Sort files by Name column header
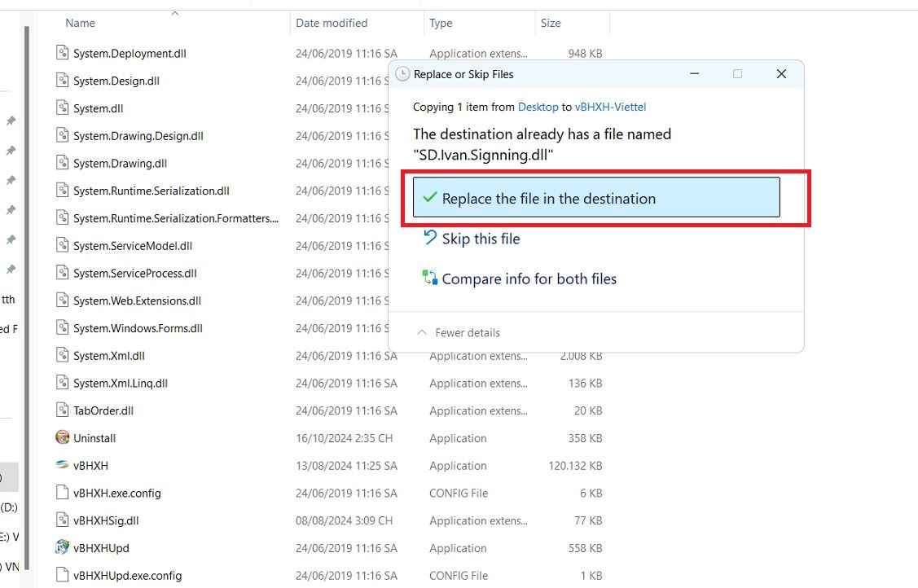Screen dimensions: 918x588 81,23
